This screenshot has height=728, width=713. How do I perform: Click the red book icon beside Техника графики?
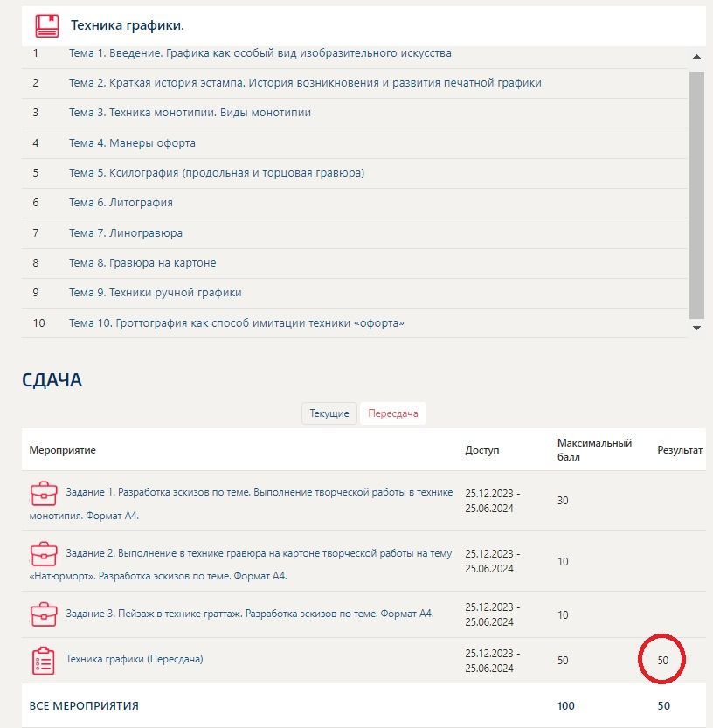click(47, 26)
